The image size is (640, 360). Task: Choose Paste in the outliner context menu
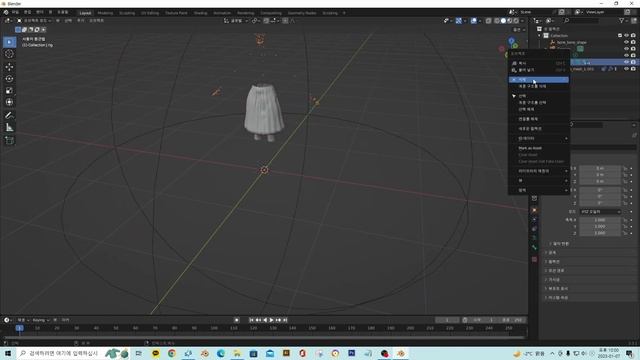click(538, 70)
